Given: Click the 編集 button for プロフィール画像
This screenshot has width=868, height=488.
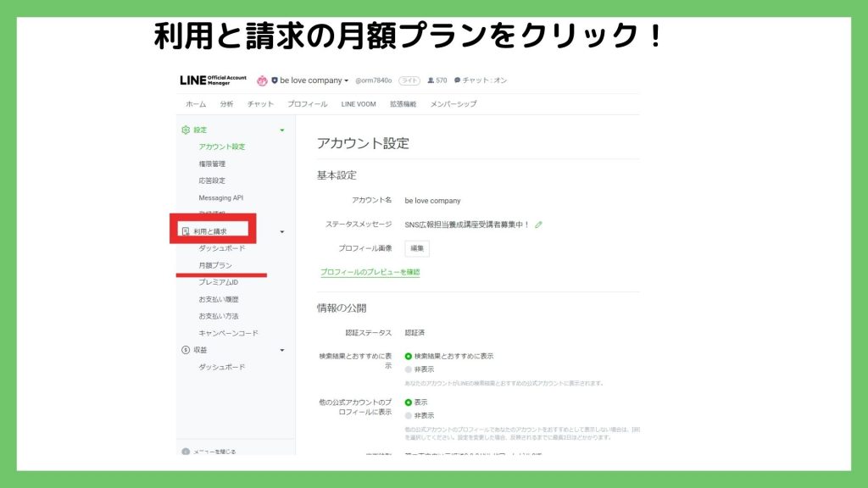Looking at the screenshot, I should click(417, 248).
